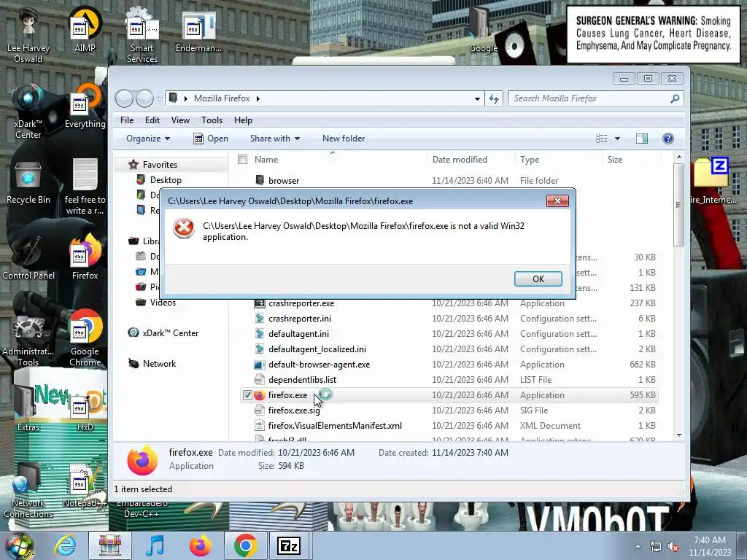The height and width of the screenshot is (560, 747).
Task: Open the Share with dropdown
Action: (275, 139)
